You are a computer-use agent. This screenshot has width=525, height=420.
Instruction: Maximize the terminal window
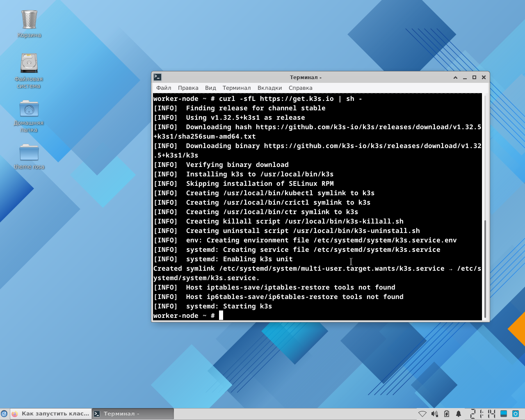474,77
